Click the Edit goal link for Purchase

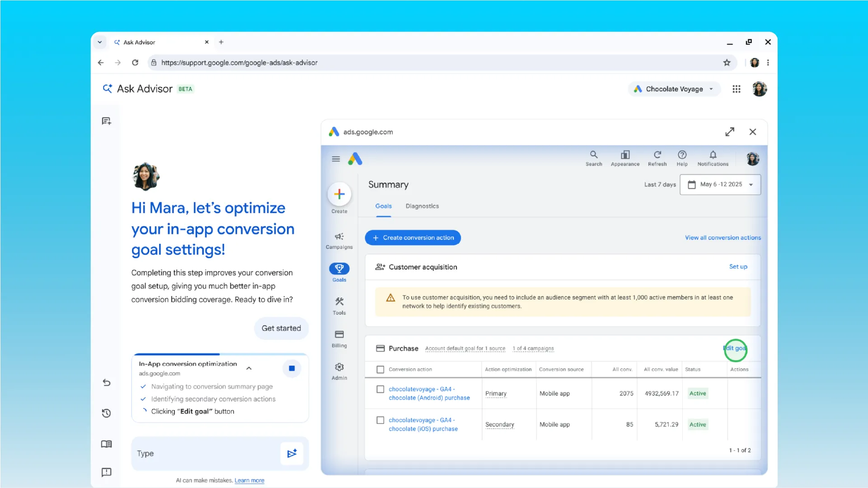tap(735, 349)
